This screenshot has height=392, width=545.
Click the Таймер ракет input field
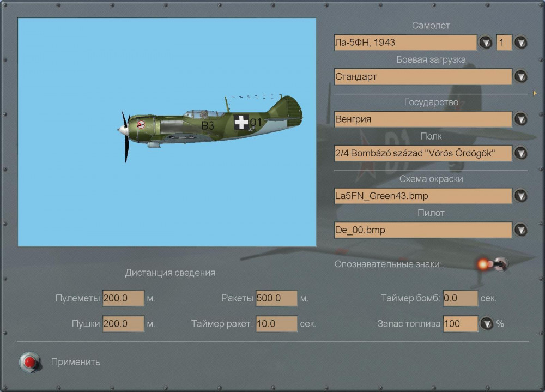tap(277, 324)
